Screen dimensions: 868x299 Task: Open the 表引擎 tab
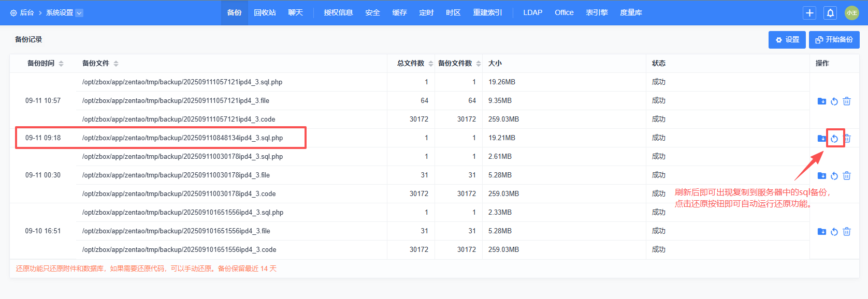(x=597, y=12)
